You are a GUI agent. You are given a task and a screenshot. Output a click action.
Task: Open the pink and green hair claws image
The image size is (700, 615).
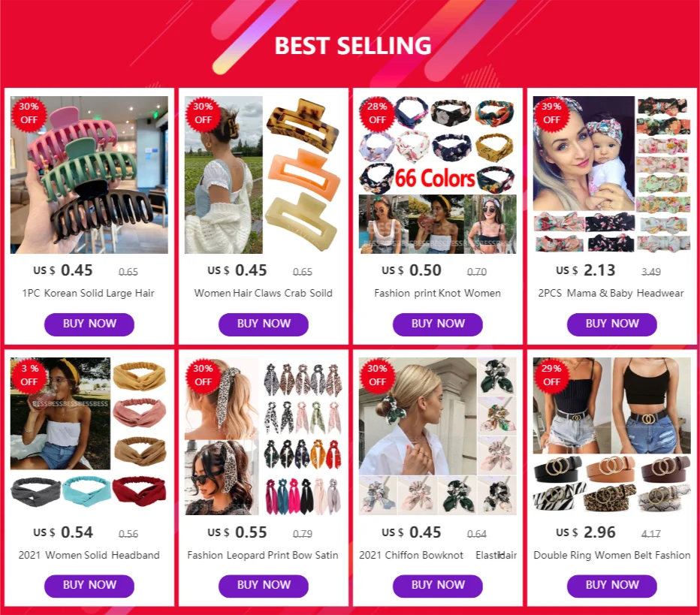89,175
